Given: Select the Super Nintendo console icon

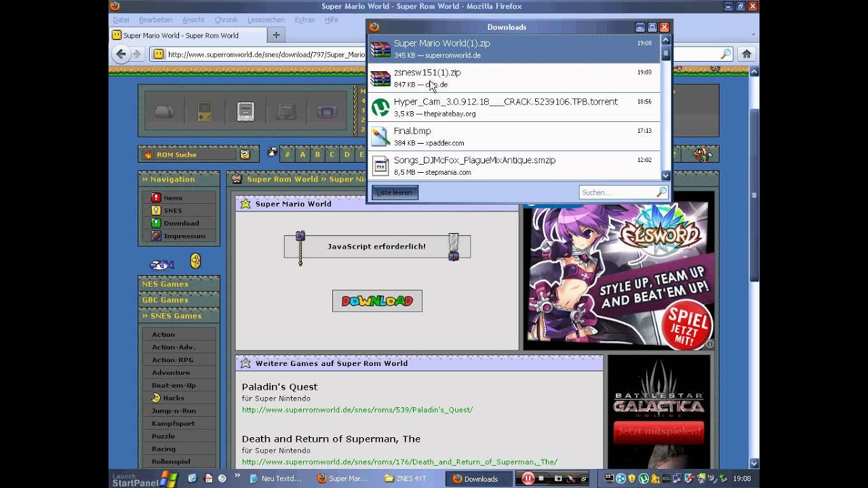Looking at the screenshot, I should click(245, 112).
